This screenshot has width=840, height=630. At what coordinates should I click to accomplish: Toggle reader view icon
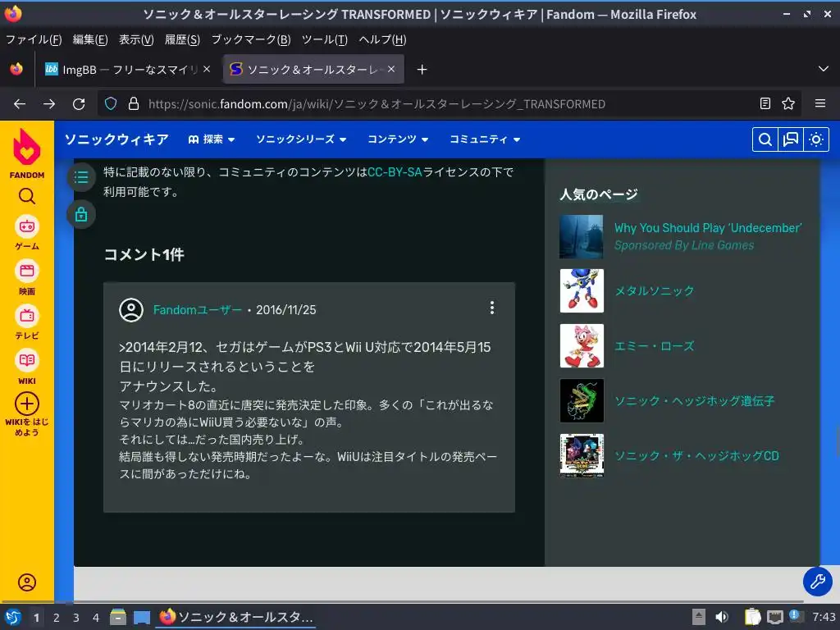765,103
